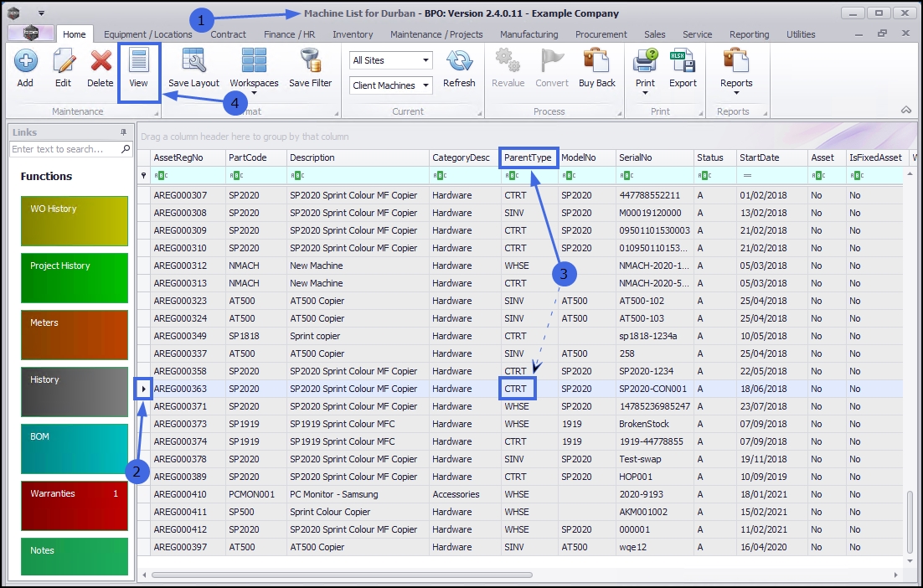Pin the Links panel
923x588 pixels.
point(123,132)
